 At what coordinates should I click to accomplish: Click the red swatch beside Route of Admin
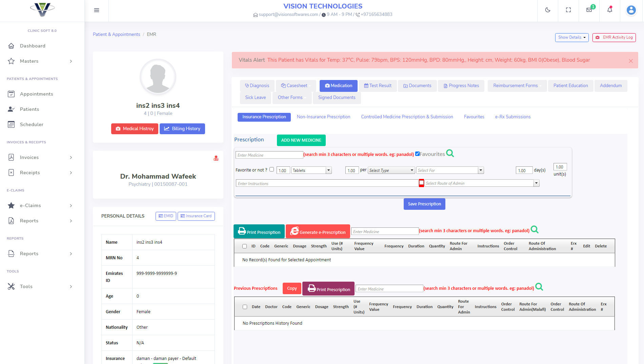(421, 183)
